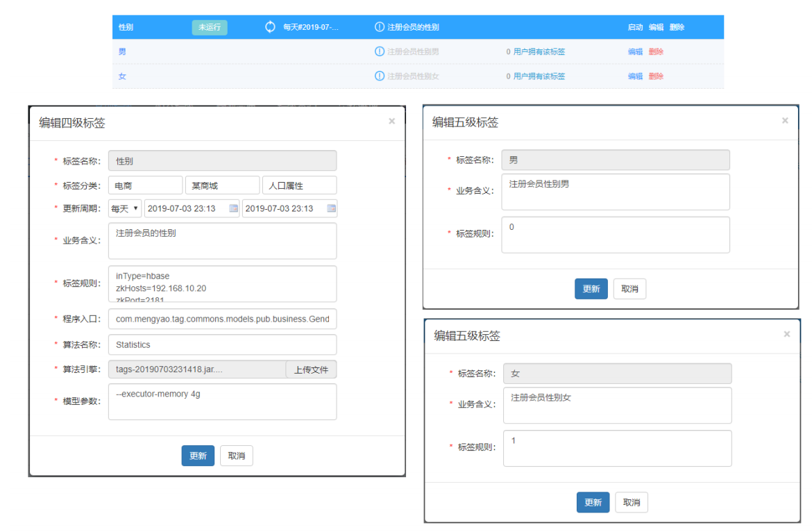Click 业务含义 textarea with 注册会员的性别
The height and width of the screenshot is (532, 812).
point(223,241)
